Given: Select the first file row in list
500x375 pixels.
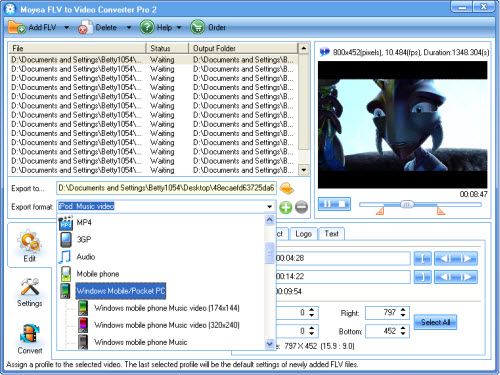Looking at the screenshot, I should coord(153,60).
